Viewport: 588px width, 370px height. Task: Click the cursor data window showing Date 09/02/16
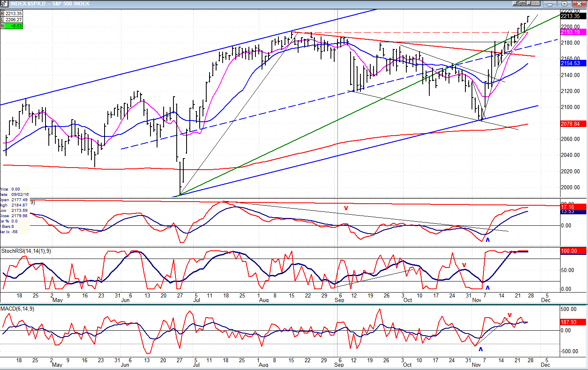[x=15, y=211]
